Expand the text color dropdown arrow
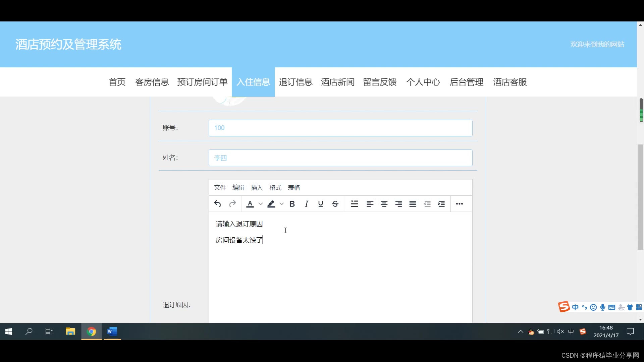 tap(261, 204)
